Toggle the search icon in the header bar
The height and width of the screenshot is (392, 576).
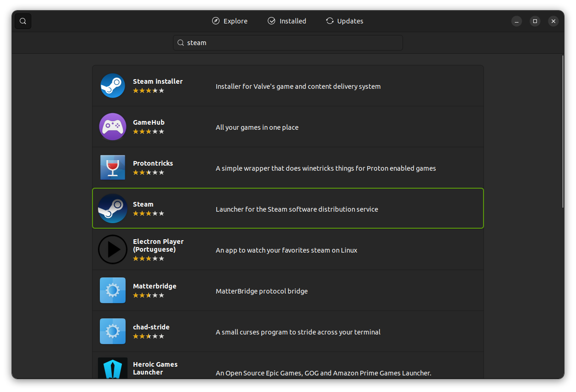tap(23, 21)
